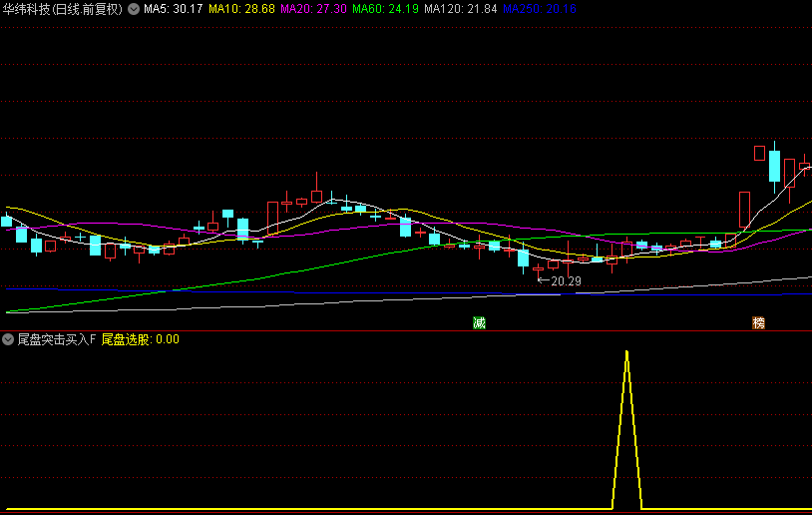
Task: Click the 尾盘突击买入F indicator name
Action: [x=57, y=340]
